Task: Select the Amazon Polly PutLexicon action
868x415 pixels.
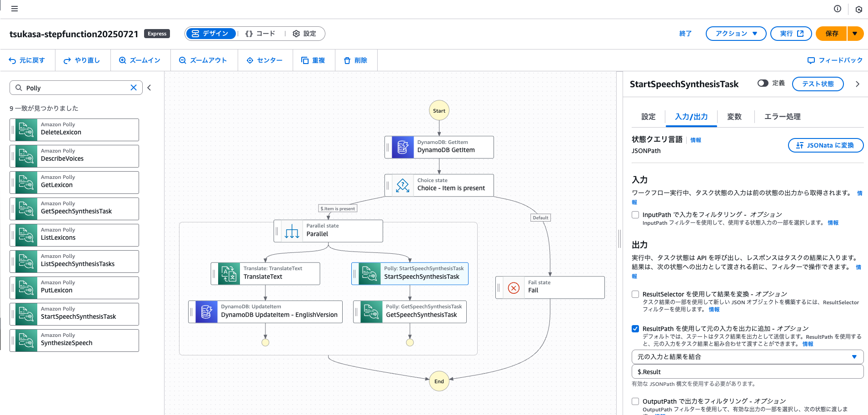Action: pos(74,288)
